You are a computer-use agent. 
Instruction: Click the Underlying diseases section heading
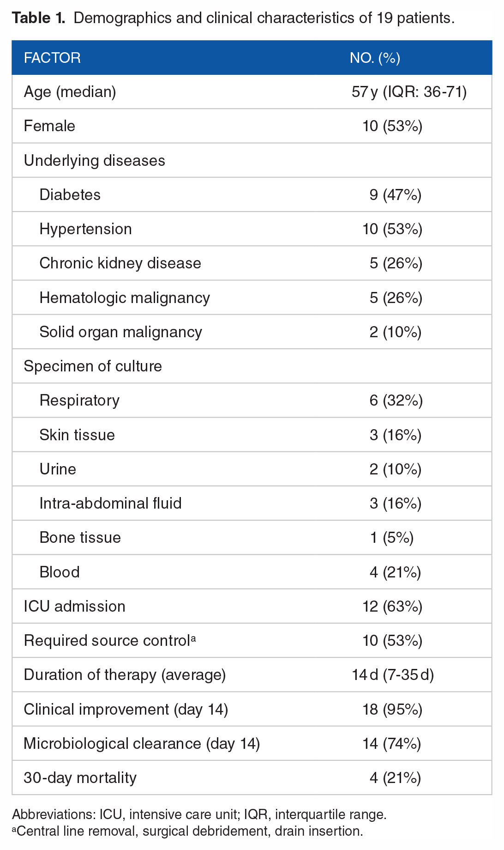point(95,160)
